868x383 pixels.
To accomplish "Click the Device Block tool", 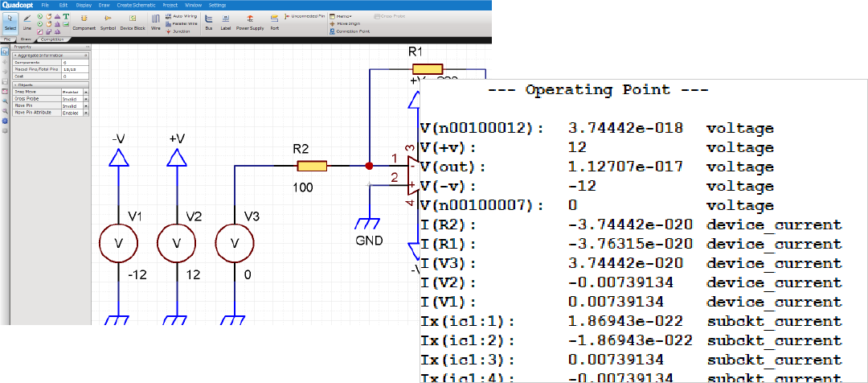I will [133, 21].
